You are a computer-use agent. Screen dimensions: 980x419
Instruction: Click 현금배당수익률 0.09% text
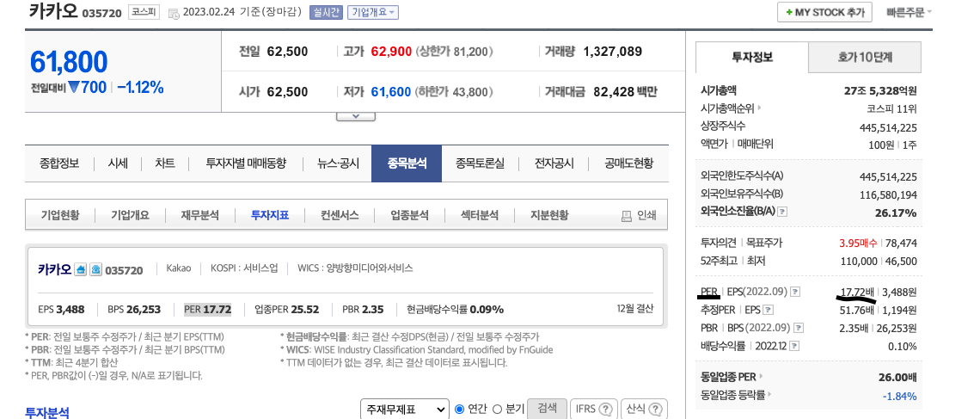click(455, 309)
